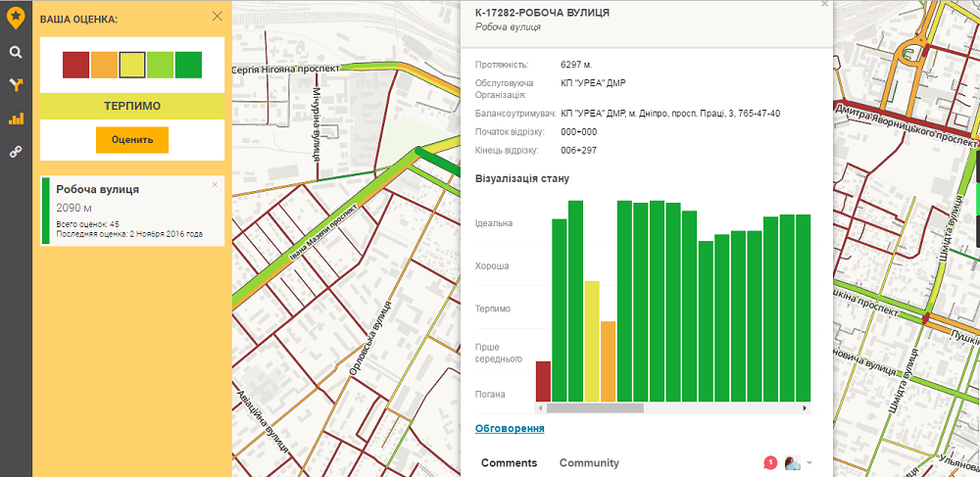The width and height of the screenshot is (980, 477).
Task: Click the chain link share icon
Action: [15, 152]
